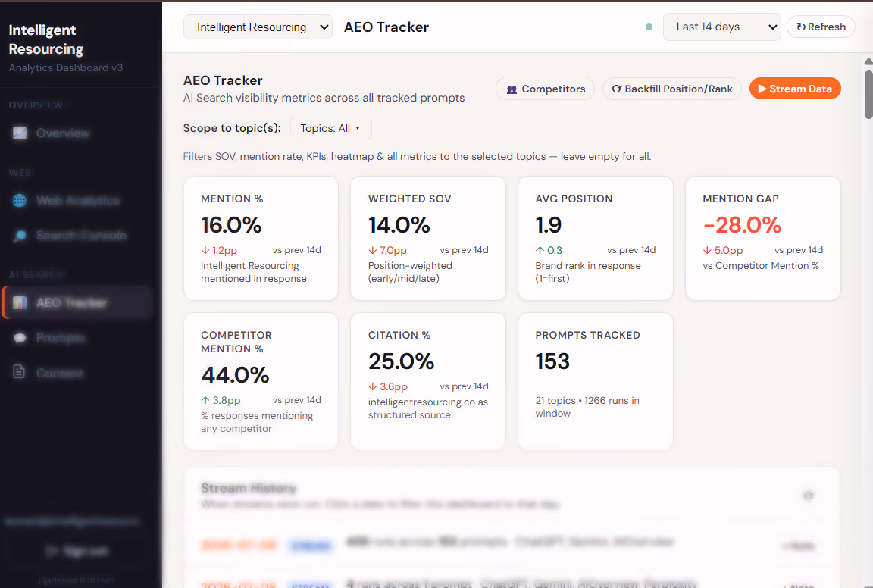Click the Search Console magnifier icon
This screenshot has width=873, height=588.
[x=20, y=236]
